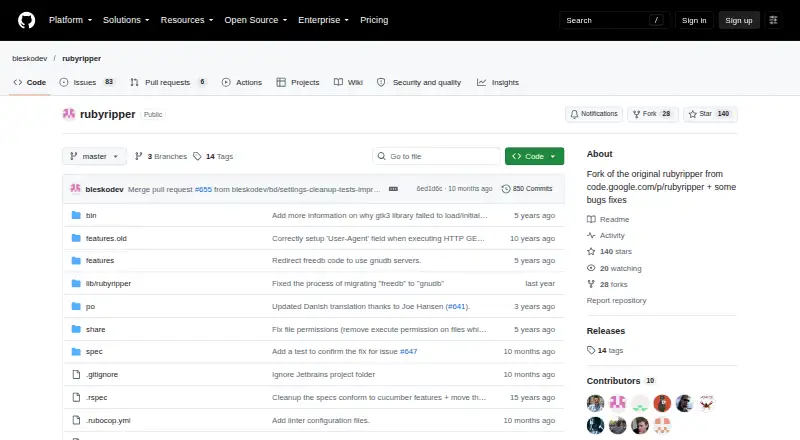
Task: Expand the Enterprise menu
Action: pyautogui.click(x=323, y=20)
